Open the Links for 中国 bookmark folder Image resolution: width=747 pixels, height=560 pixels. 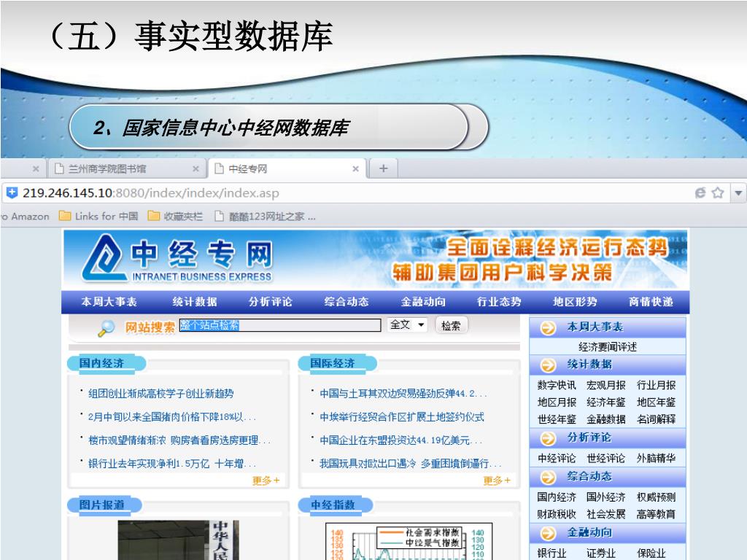pyautogui.click(x=98, y=217)
